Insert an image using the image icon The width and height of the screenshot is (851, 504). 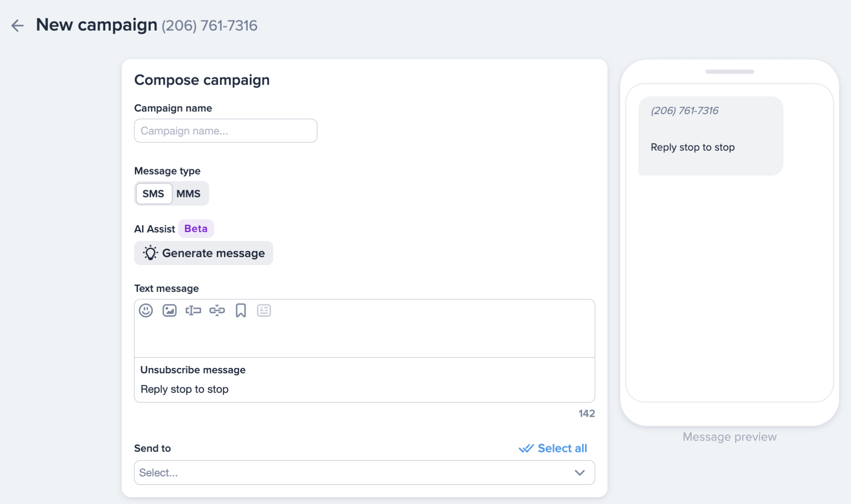[169, 311]
